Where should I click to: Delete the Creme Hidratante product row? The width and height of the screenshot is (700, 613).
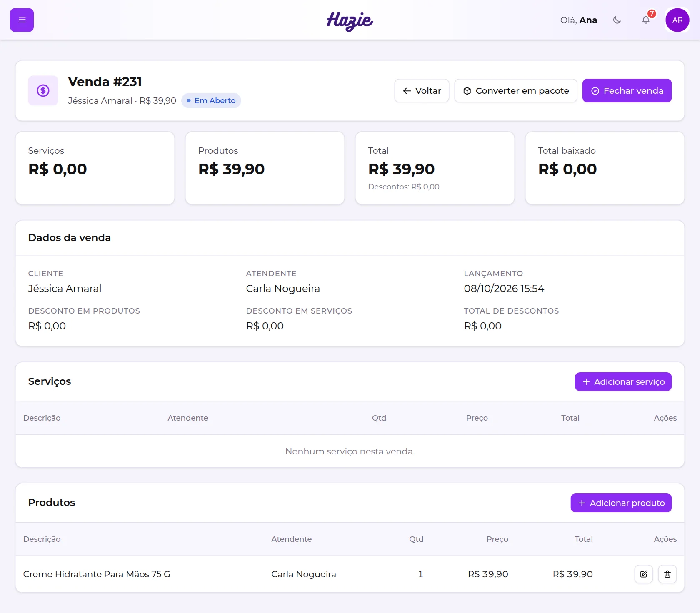(x=667, y=574)
